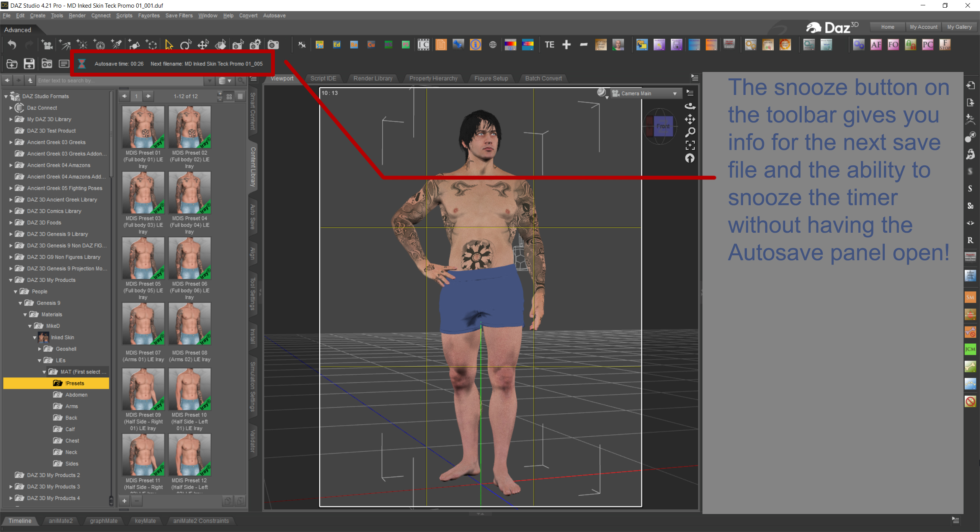The width and height of the screenshot is (980, 532).
Task: Open the Batch Convert tab
Action: coord(543,78)
